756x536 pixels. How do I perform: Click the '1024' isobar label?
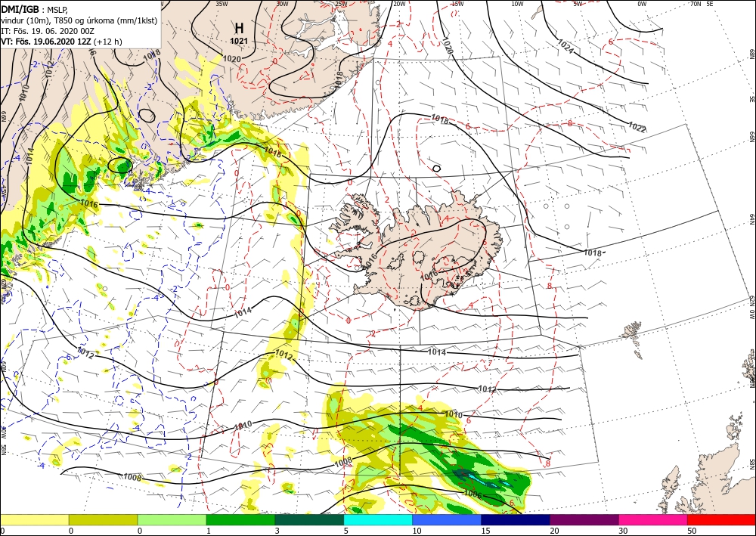pyautogui.click(x=566, y=46)
